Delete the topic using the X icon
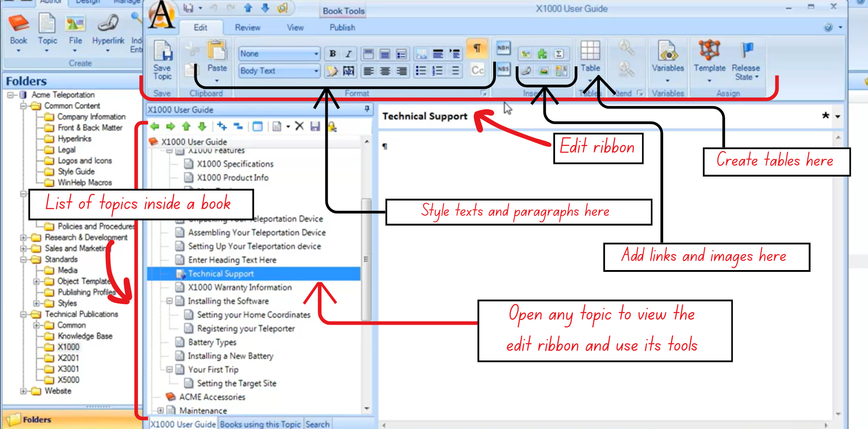 click(x=299, y=126)
